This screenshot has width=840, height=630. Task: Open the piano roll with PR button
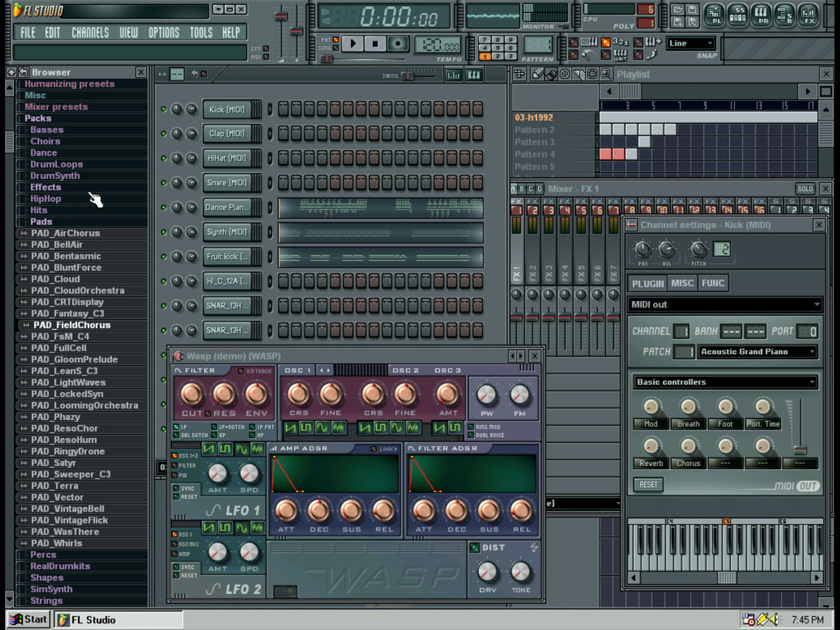[762, 15]
